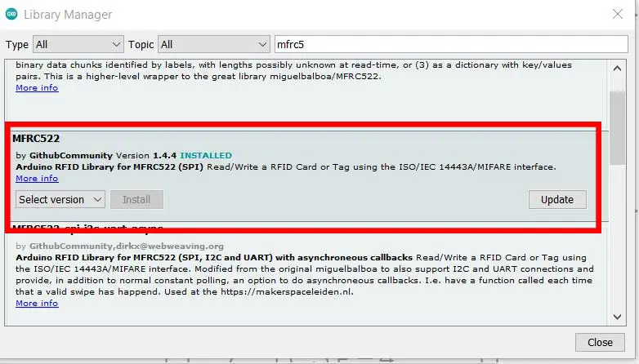Click the disabled Install button for MFRC522
This screenshot has width=639, height=364.
pos(136,199)
